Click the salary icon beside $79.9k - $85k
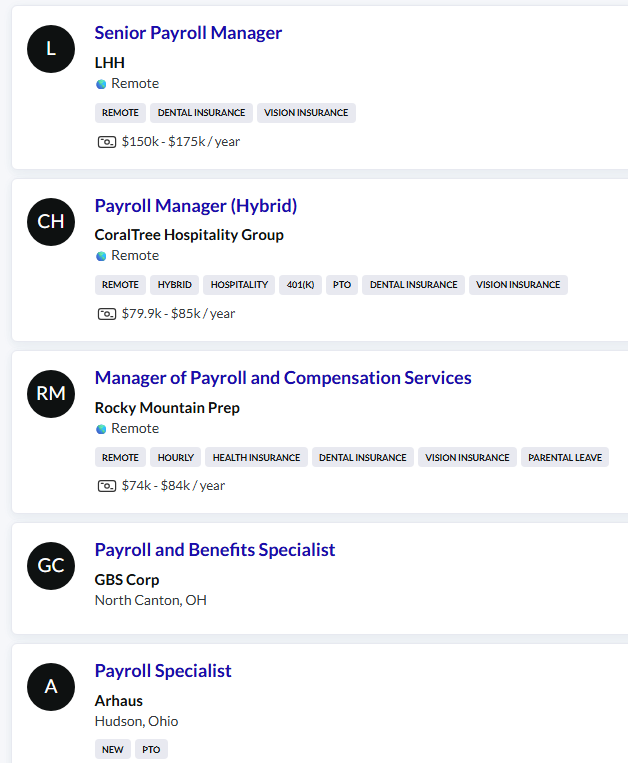 tap(106, 314)
